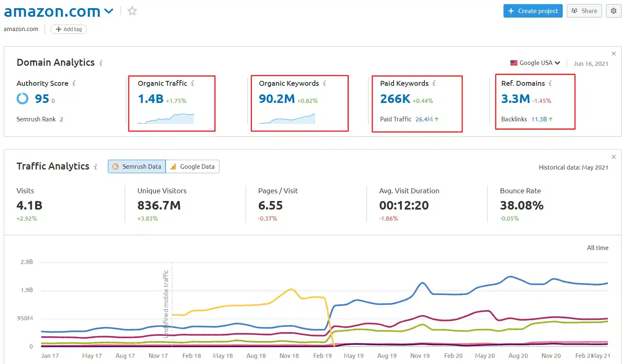Switch to Google Data source
Screen dimensions: 622x364
click(x=192, y=167)
